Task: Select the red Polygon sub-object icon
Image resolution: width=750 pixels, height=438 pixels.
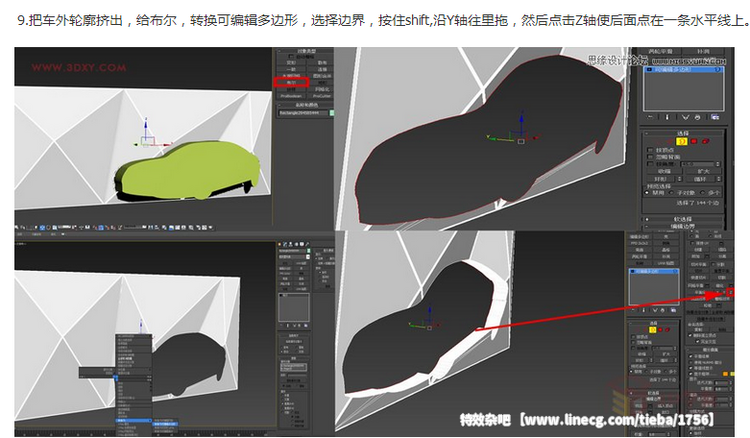Action: click(x=696, y=141)
